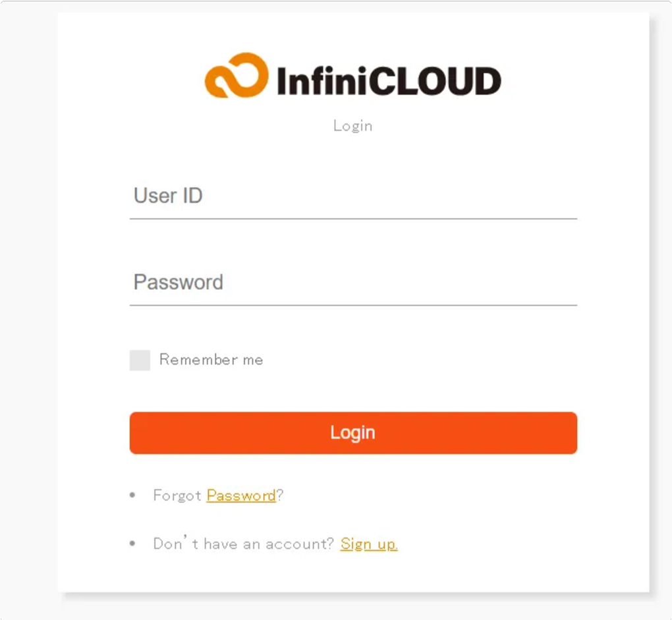
Task: Focus the User ID input field
Action: click(x=353, y=196)
